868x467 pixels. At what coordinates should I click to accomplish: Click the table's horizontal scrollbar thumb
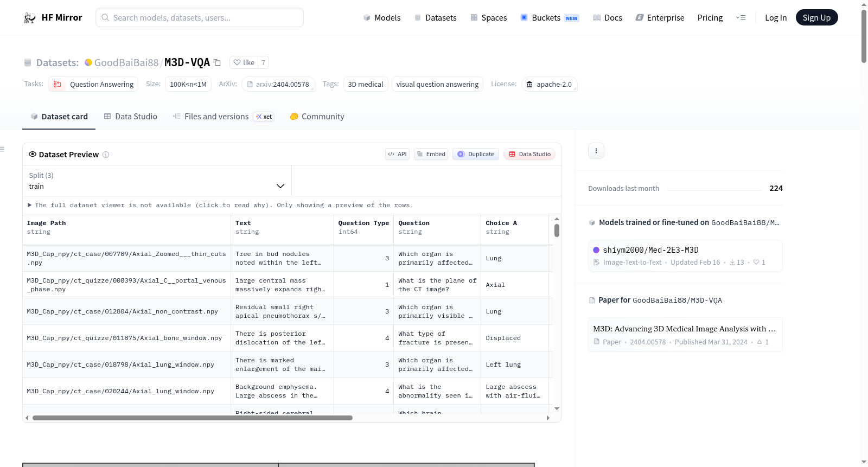click(x=193, y=418)
